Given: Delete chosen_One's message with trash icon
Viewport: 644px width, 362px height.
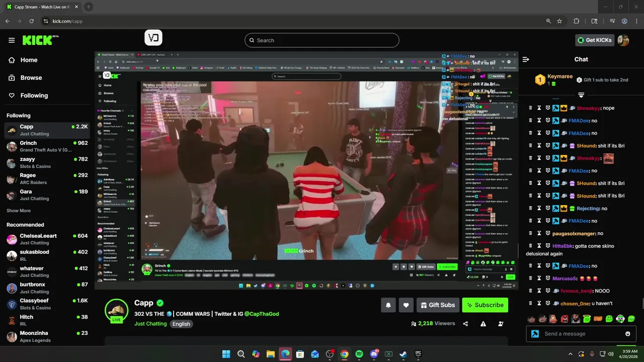Looking at the screenshot, I should click(x=530, y=304).
